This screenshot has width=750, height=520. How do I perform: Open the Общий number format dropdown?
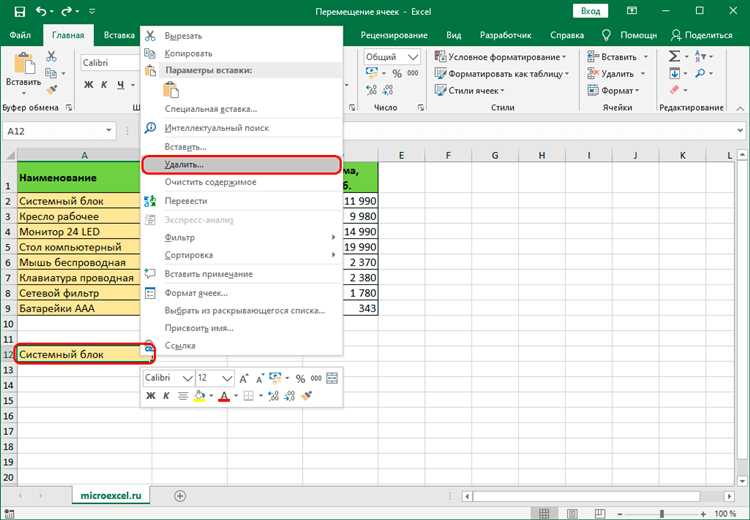[413, 57]
